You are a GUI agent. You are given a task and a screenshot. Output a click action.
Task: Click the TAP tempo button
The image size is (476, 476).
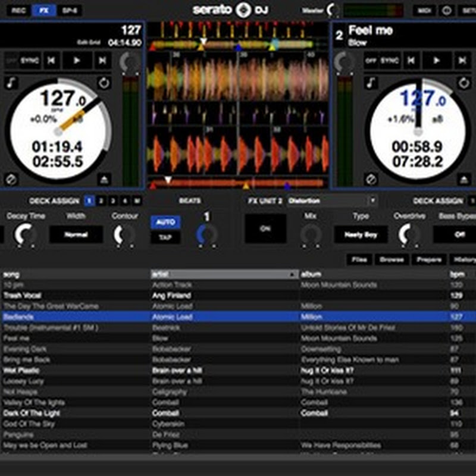point(165,237)
